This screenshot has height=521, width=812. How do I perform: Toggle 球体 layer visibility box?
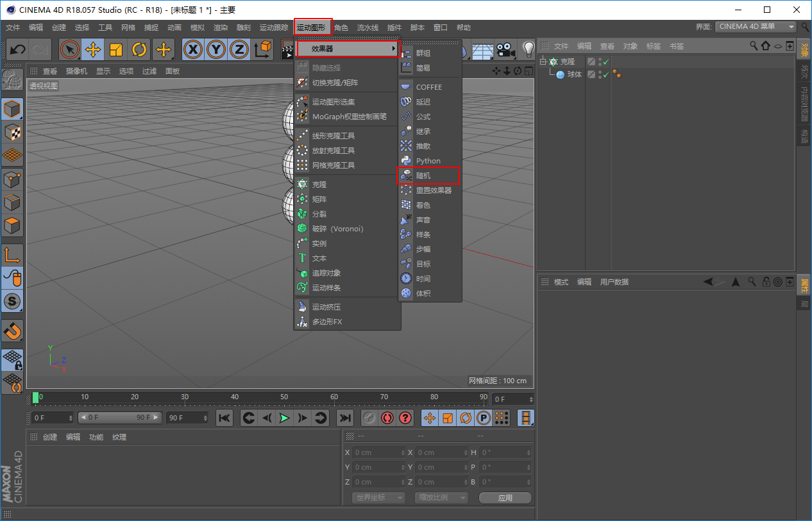coord(591,74)
